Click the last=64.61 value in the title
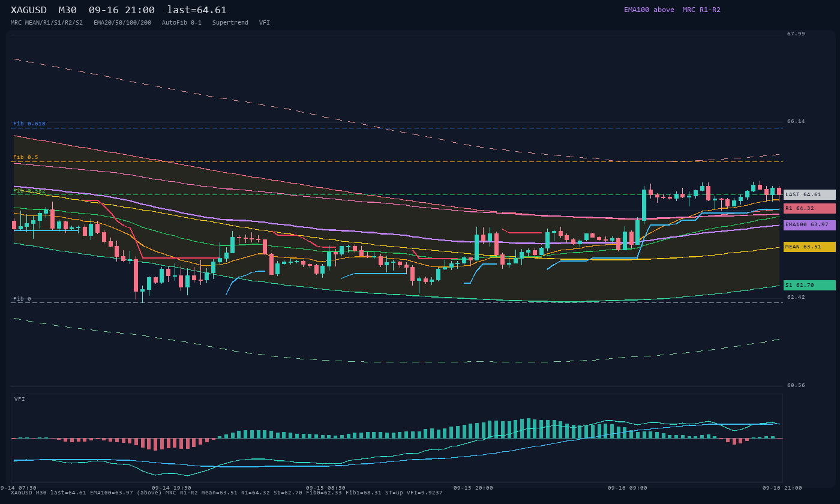 pyautogui.click(x=197, y=10)
